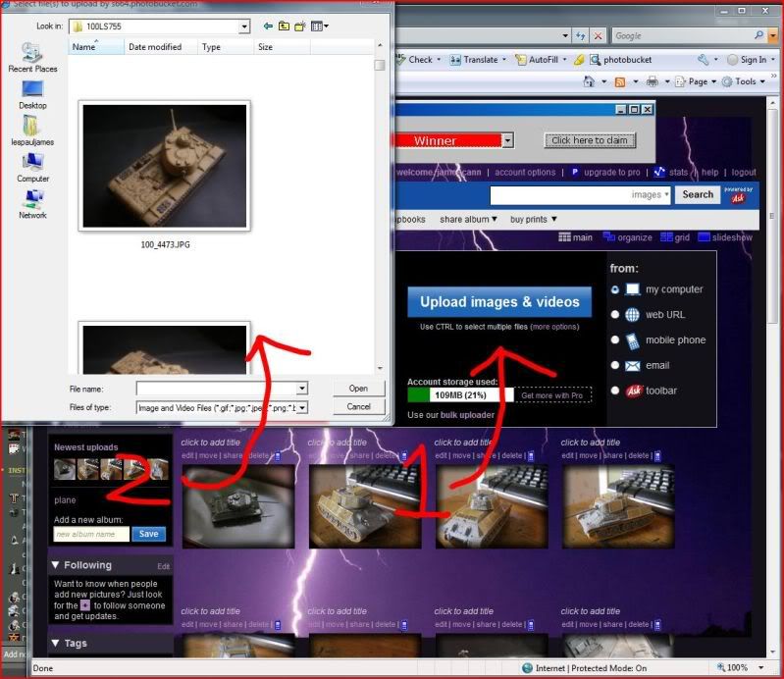Create a new folder in file dialog
Image resolution: width=784 pixels, height=679 pixels.
tap(300, 26)
